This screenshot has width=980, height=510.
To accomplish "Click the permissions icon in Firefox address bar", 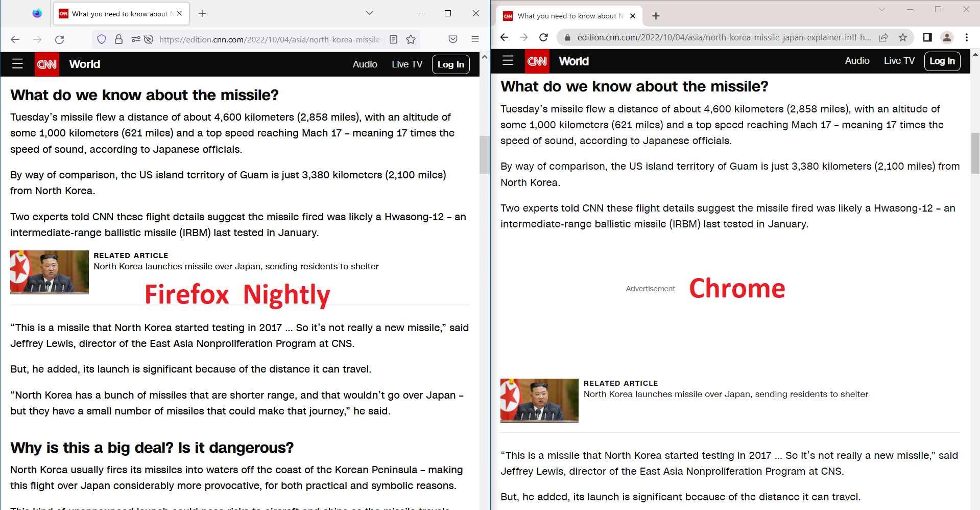I will tap(136, 39).
